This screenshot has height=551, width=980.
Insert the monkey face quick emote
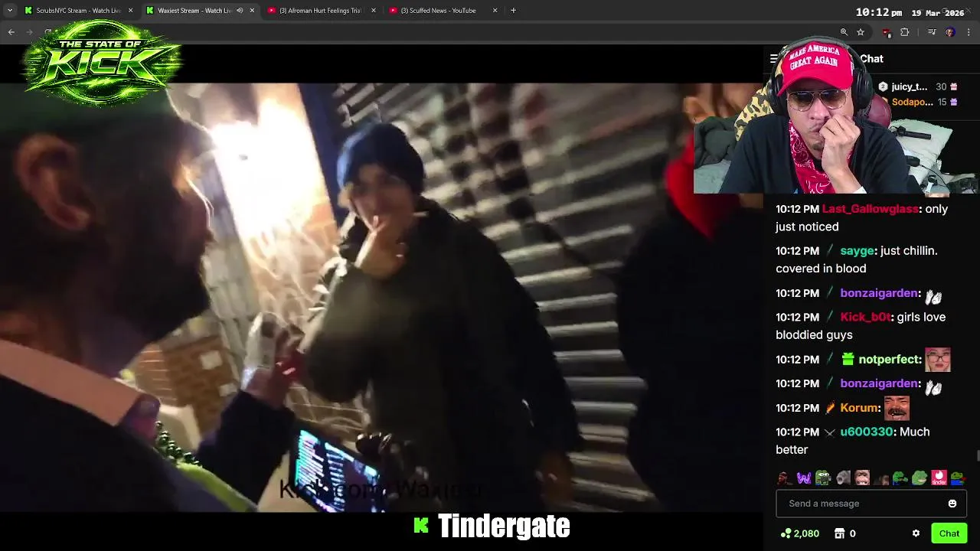pos(862,478)
